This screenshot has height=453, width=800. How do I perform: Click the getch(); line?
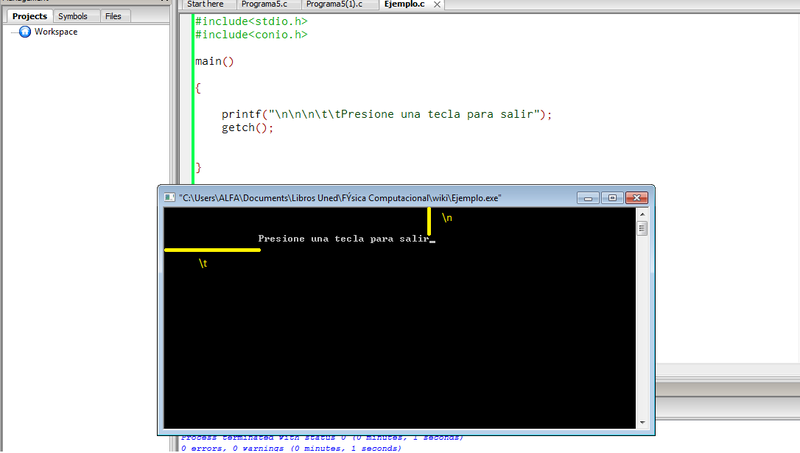click(x=247, y=128)
